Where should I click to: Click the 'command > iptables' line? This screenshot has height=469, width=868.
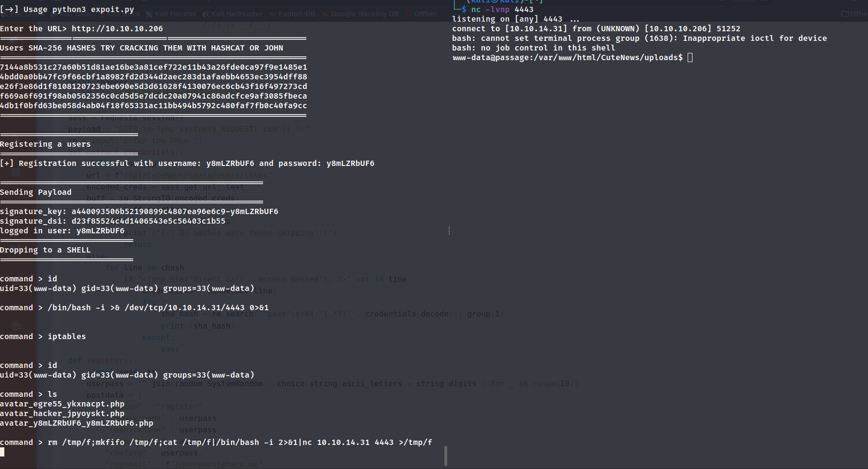click(43, 336)
